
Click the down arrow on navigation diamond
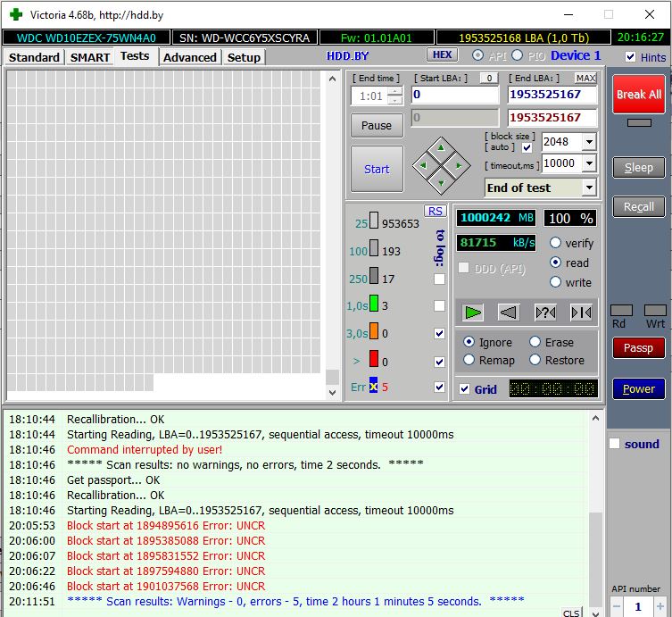441,183
